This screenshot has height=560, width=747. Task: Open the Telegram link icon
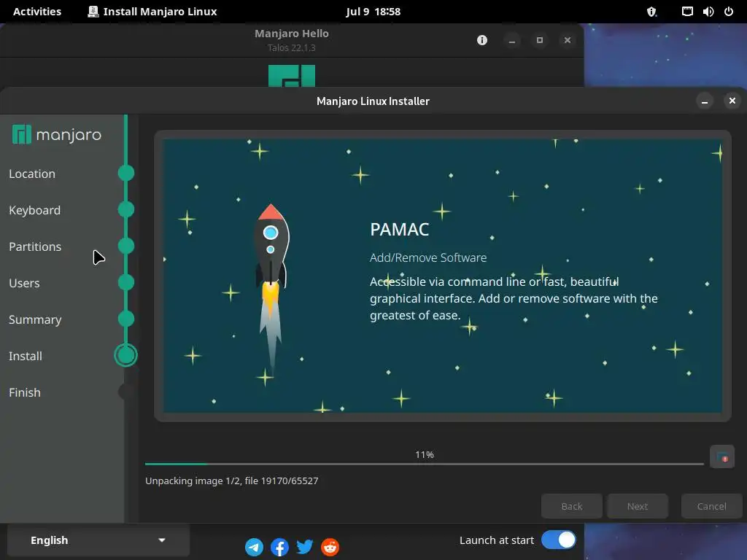point(254,547)
